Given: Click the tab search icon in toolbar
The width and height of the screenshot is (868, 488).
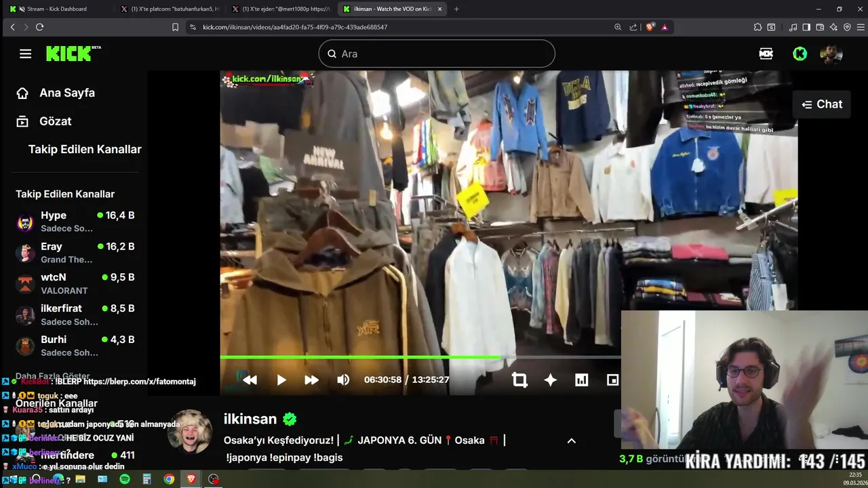Looking at the screenshot, I should point(771,27).
